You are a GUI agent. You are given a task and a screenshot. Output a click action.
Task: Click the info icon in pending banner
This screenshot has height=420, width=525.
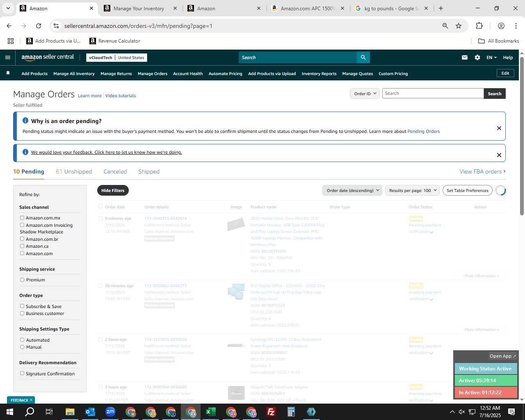point(25,121)
